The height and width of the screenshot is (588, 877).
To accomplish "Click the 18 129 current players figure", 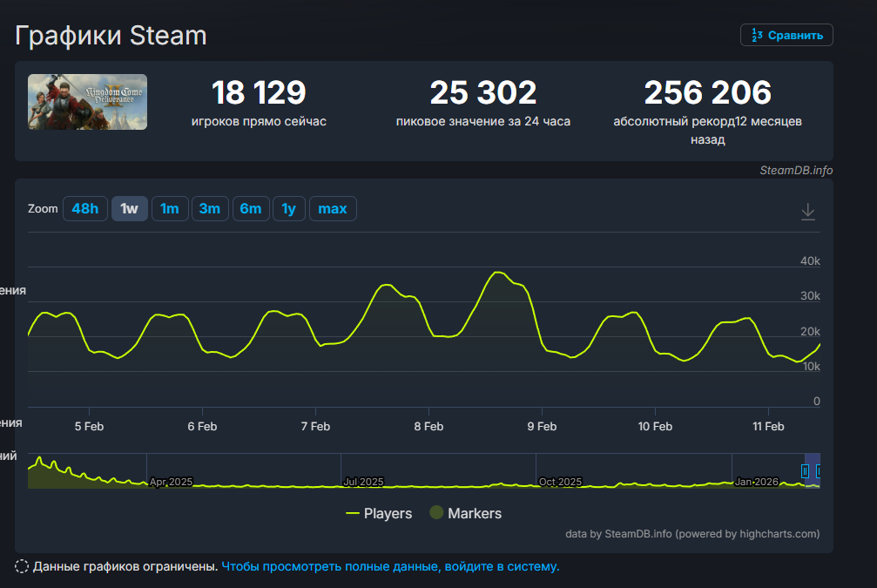I will (x=259, y=92).
